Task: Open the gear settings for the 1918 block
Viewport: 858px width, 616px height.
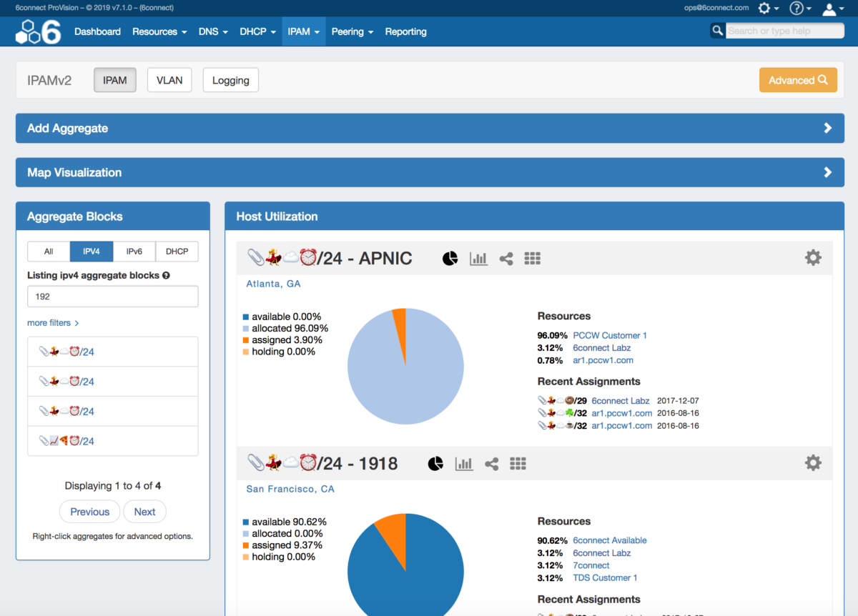Action: [813, 463]
